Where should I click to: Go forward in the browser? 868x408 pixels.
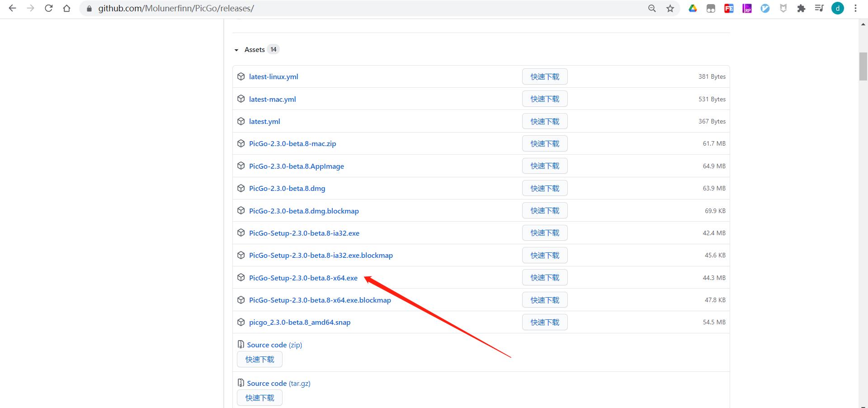point(30,8)
